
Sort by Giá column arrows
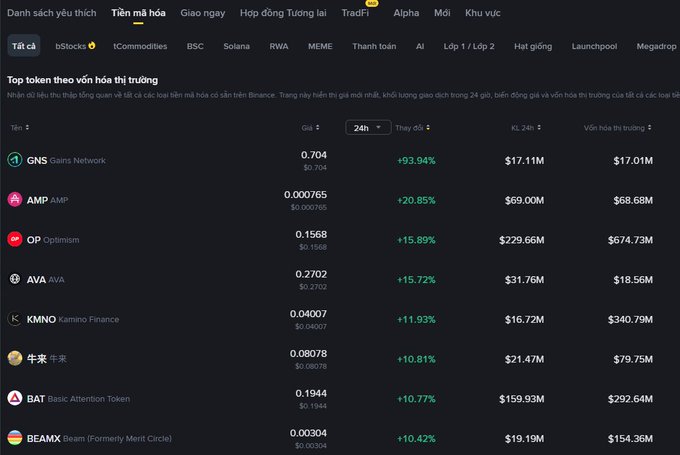pyautogui.click(x=317, y=128)
